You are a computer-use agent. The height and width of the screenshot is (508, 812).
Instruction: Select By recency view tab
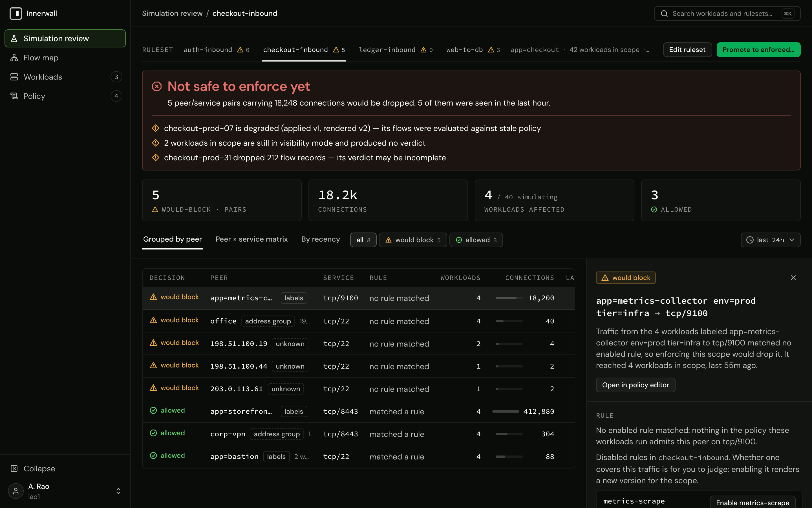point(321,239)
